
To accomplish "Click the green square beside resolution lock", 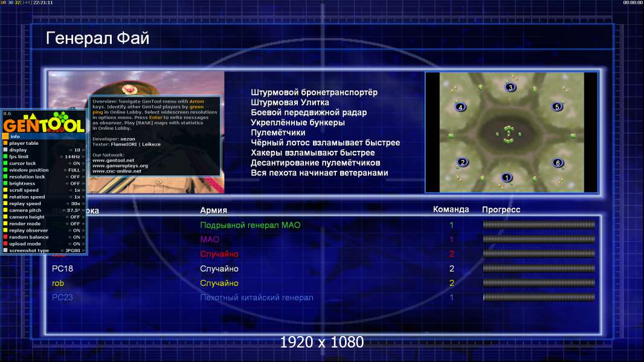I will tap(5, 177).
